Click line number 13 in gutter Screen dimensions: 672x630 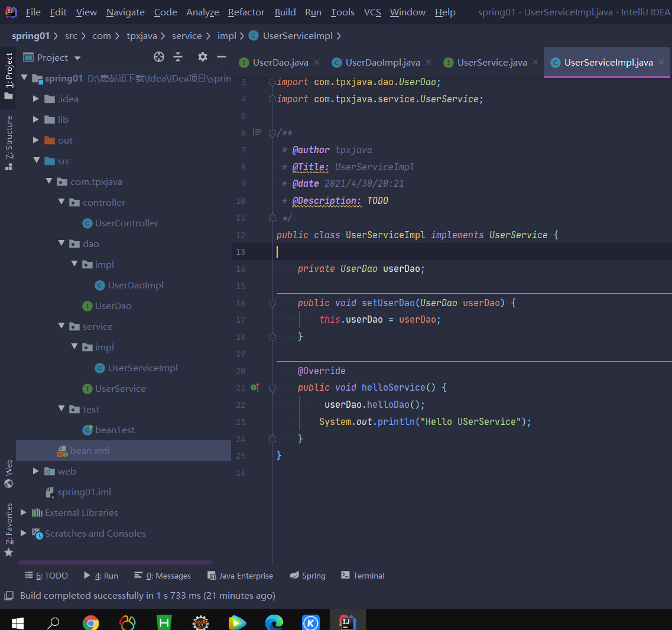pos(240,252)
